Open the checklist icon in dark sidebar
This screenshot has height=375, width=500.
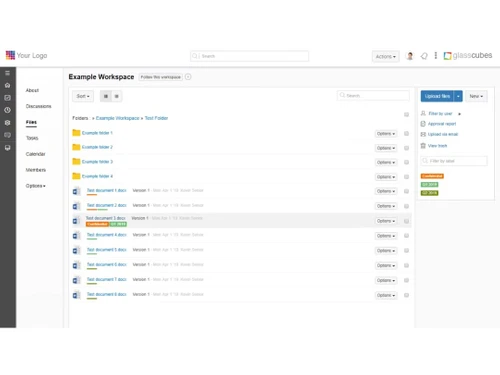(7, 98)
